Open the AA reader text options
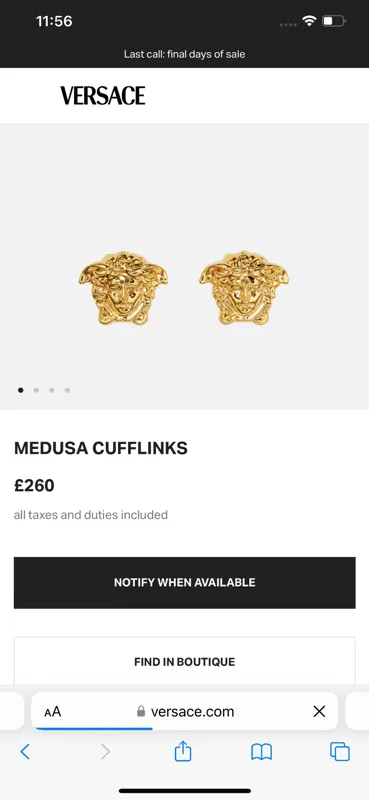This screenshot has width=369, height=800. 53,712
